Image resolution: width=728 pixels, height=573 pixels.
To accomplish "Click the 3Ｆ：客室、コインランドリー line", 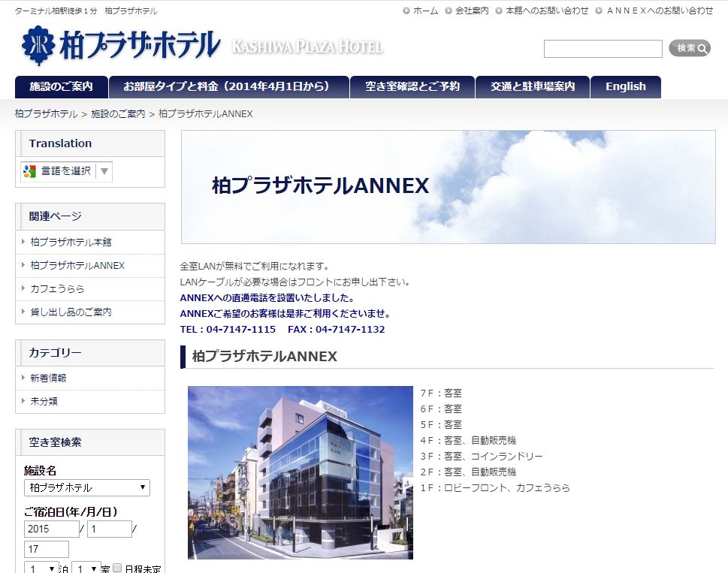I will 482,457.
